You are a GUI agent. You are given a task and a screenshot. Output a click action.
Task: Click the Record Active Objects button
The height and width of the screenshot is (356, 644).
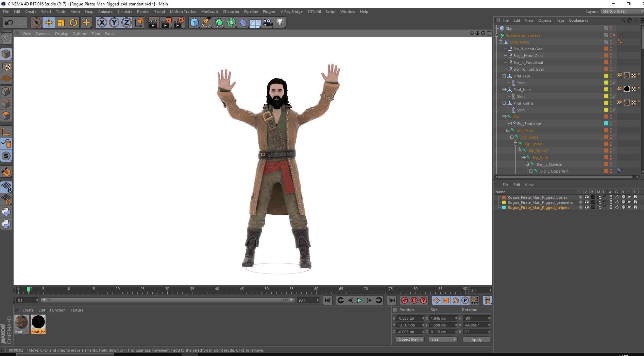404,300
